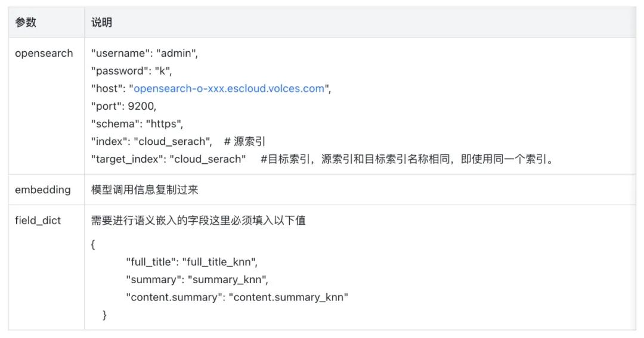Select the field_dict parameter cell
The image size is (644, 338).
click(38, 221)
